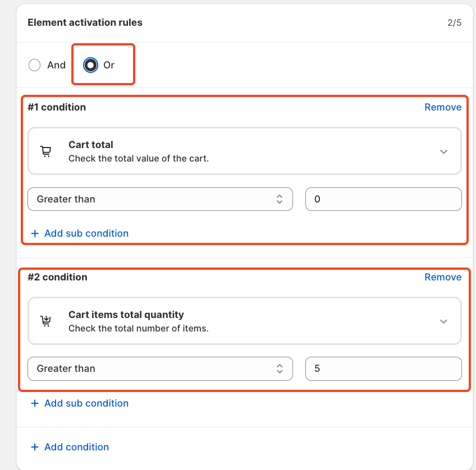This screenshot has width=476, height=470.
Task: Add sub condition under condition #1
Action: (x=86, y=233)
